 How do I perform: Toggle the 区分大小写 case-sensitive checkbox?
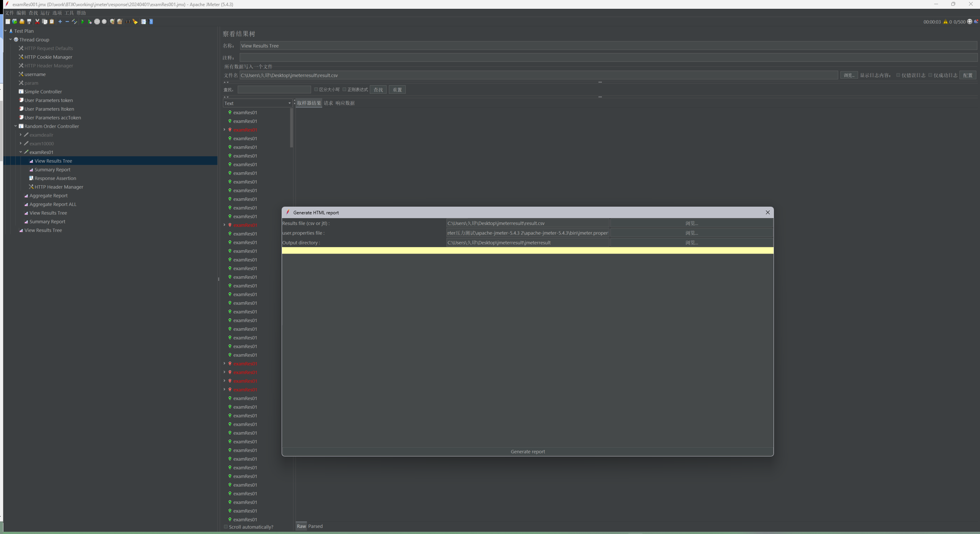tap(316, 89)
